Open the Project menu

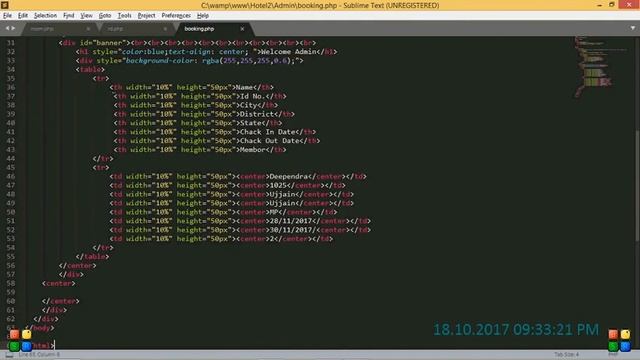tap(147, 16)
